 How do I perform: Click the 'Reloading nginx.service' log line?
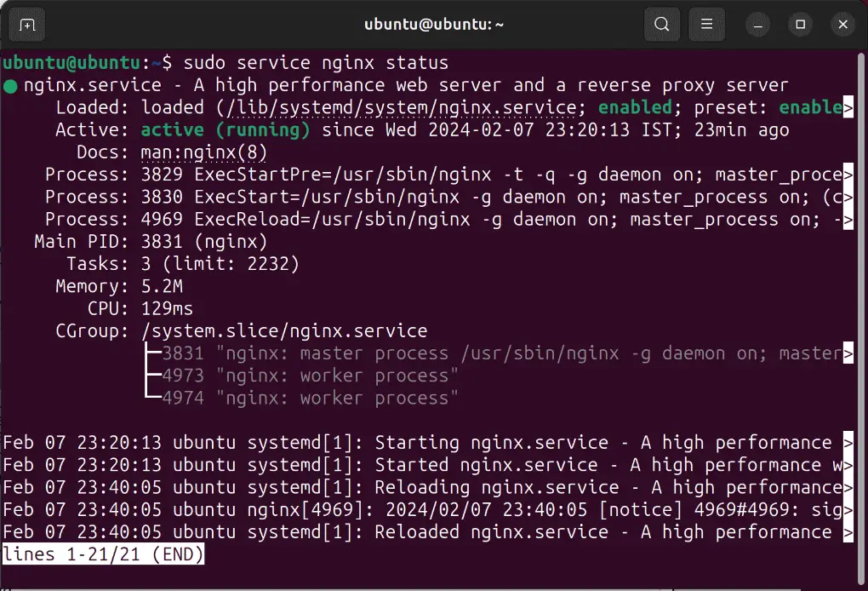coord(428,487)
